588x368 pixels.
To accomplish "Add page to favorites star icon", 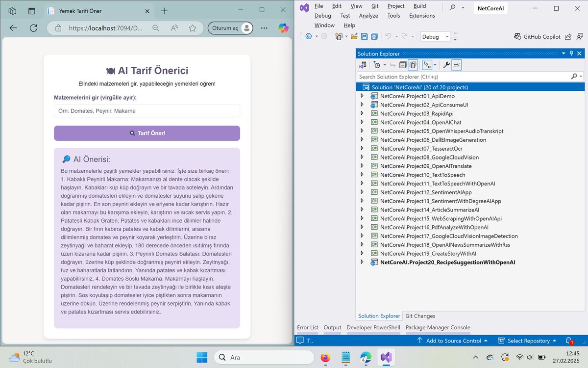I will coord(193,28).
